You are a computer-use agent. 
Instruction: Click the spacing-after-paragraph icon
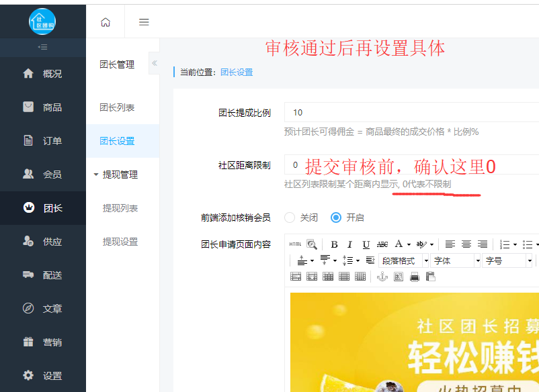[325, 260]
